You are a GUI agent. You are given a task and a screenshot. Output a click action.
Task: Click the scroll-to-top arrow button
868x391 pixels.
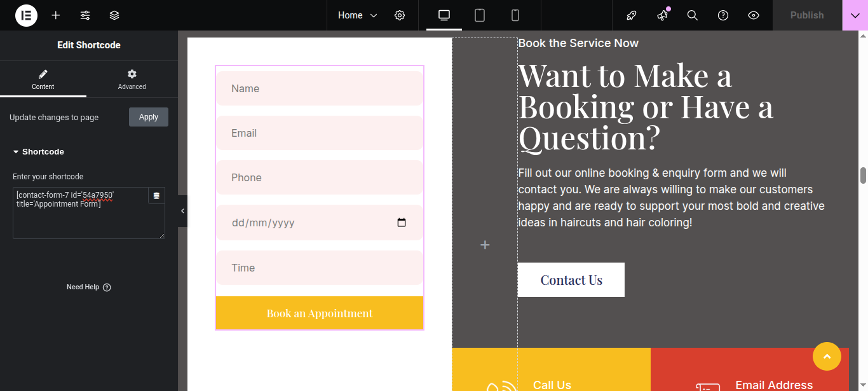pos(827,356)
